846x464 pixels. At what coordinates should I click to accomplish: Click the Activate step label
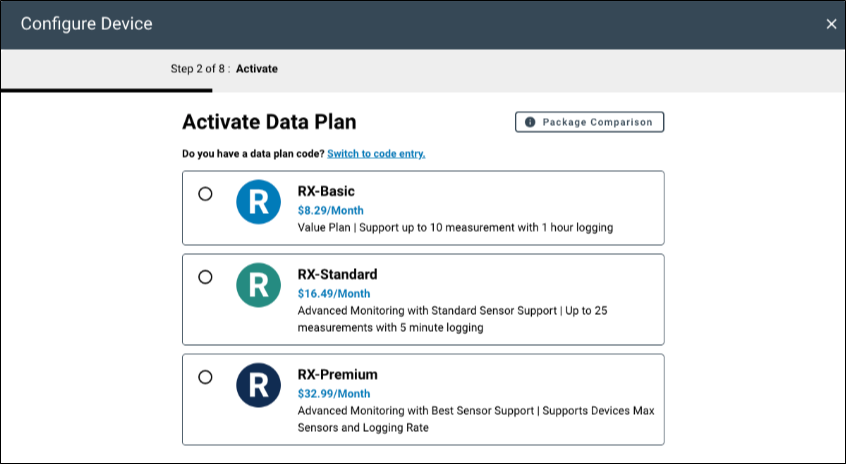257,69
